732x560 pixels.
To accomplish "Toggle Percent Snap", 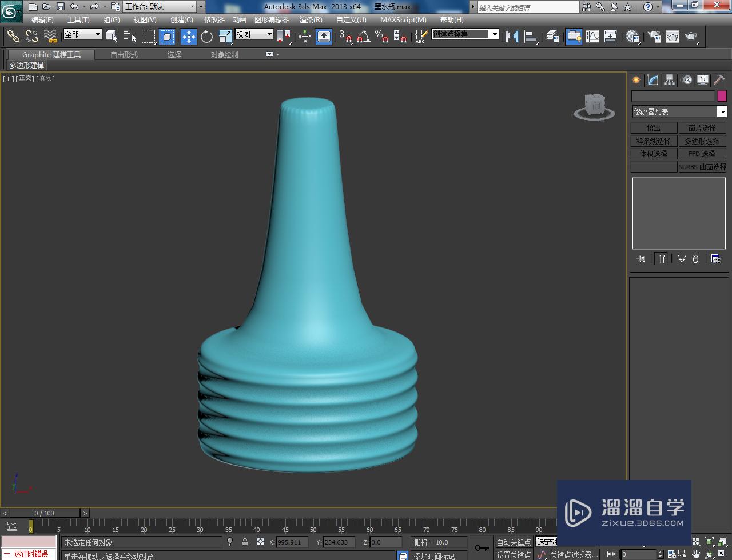I will pos(381,37).
